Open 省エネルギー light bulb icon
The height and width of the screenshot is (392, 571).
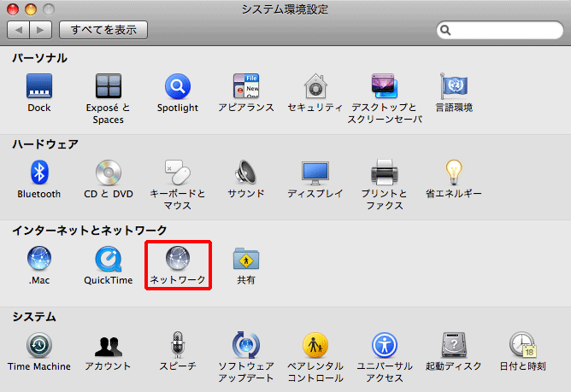tap(454, 173)
